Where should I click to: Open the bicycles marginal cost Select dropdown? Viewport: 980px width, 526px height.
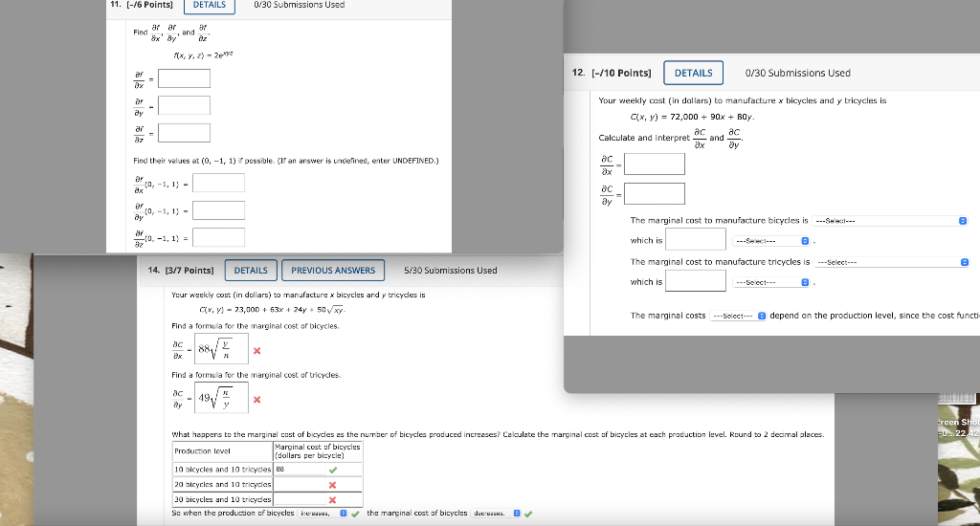[x=890, y=221]
